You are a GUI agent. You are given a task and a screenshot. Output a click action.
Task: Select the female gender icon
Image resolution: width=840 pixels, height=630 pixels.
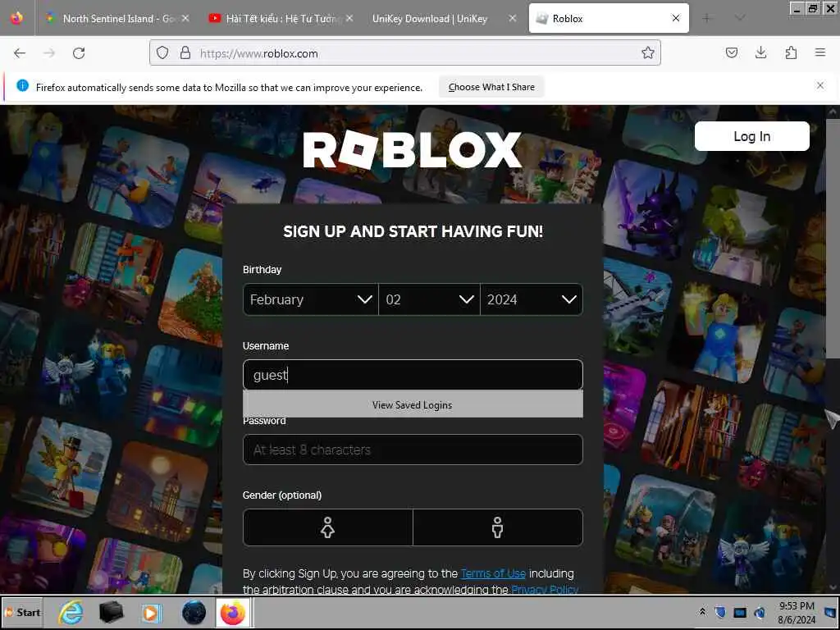(x=328, y=527)
